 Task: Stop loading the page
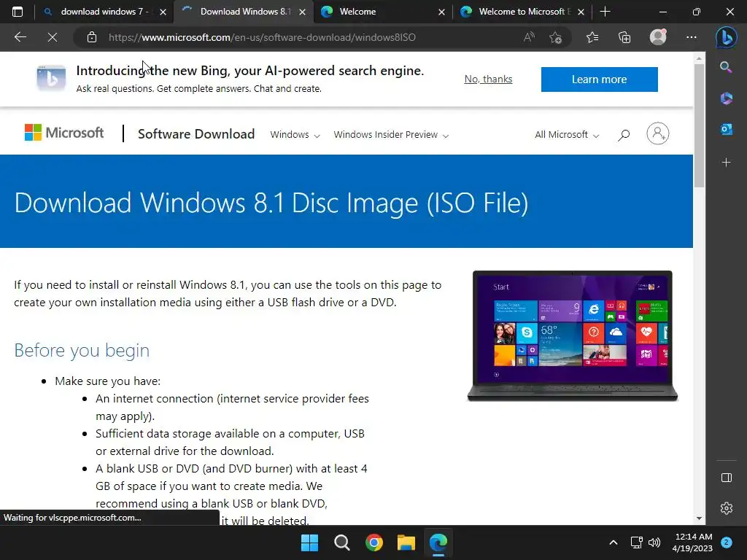[x=53, y=37]
